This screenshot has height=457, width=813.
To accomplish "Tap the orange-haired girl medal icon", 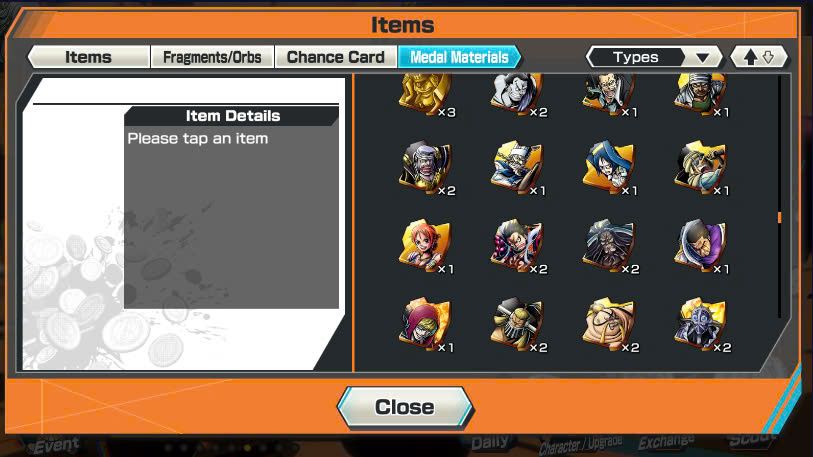I will [x=426, y=246].
